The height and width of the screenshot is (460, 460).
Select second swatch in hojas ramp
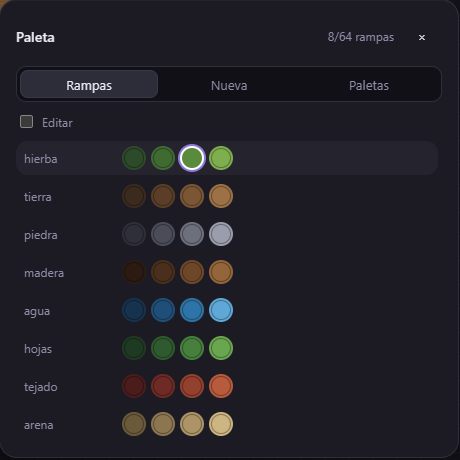[163, 348]
